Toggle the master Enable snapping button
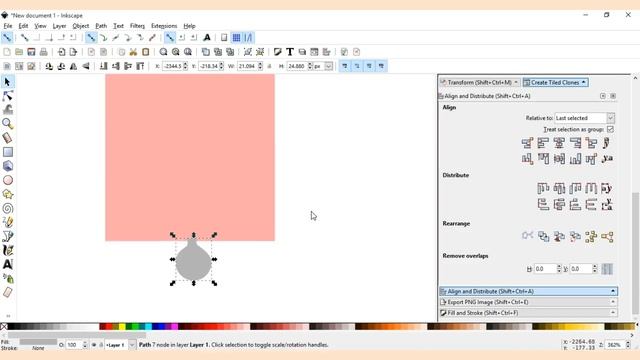Viewport: 640px width, 360px height. point(7,38)
